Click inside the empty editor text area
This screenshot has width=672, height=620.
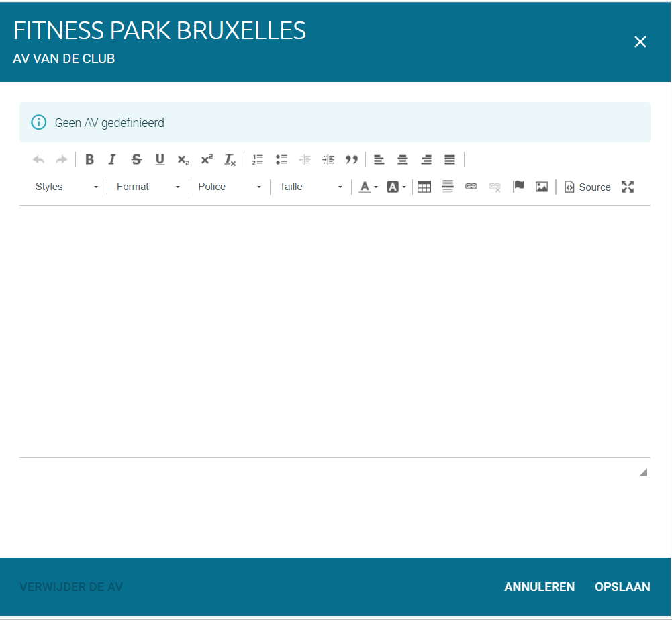(x=335, y=331)
